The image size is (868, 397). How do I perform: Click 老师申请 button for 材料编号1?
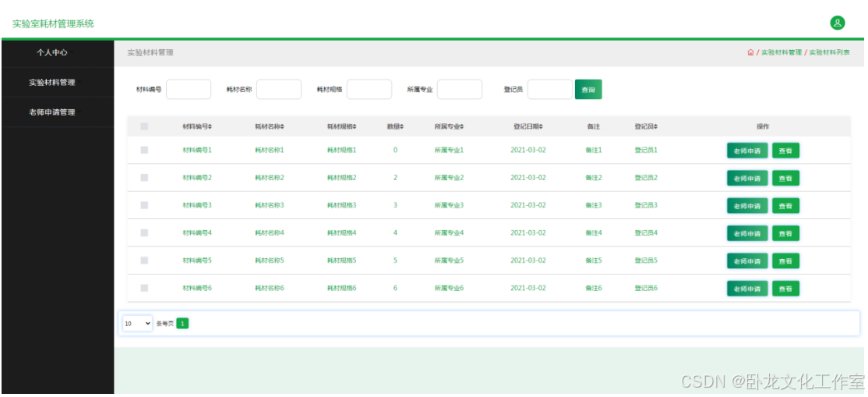(x=747, y=151)
